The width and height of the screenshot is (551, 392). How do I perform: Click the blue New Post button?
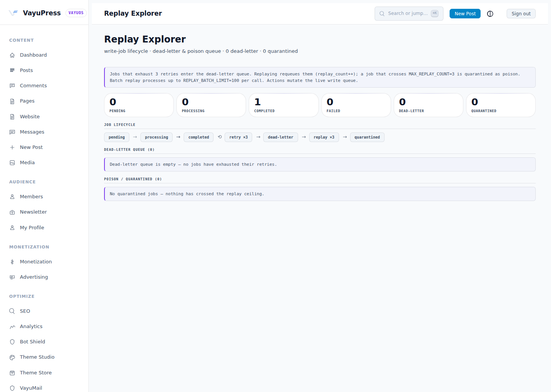[465, 13]
